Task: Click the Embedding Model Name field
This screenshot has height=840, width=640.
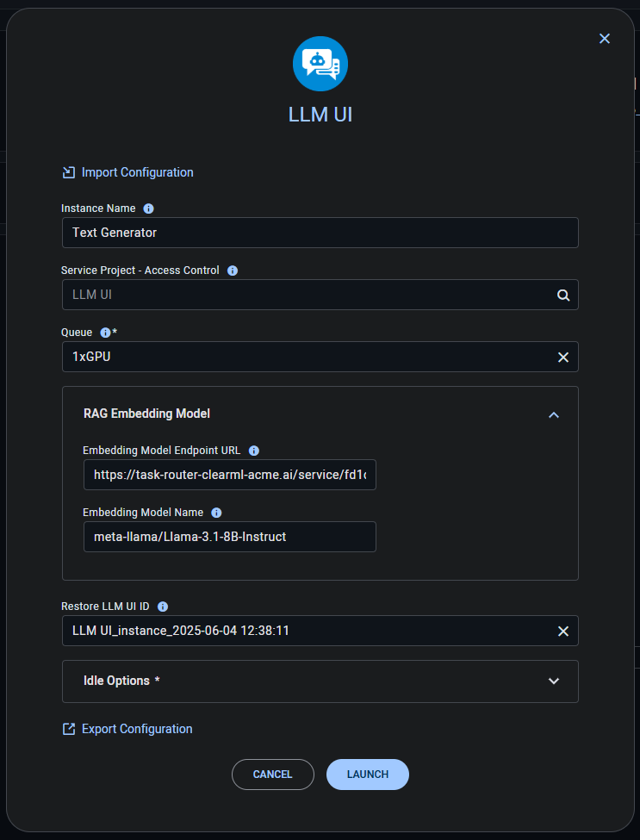Action: pyautogui.click(x=229, y=536)
